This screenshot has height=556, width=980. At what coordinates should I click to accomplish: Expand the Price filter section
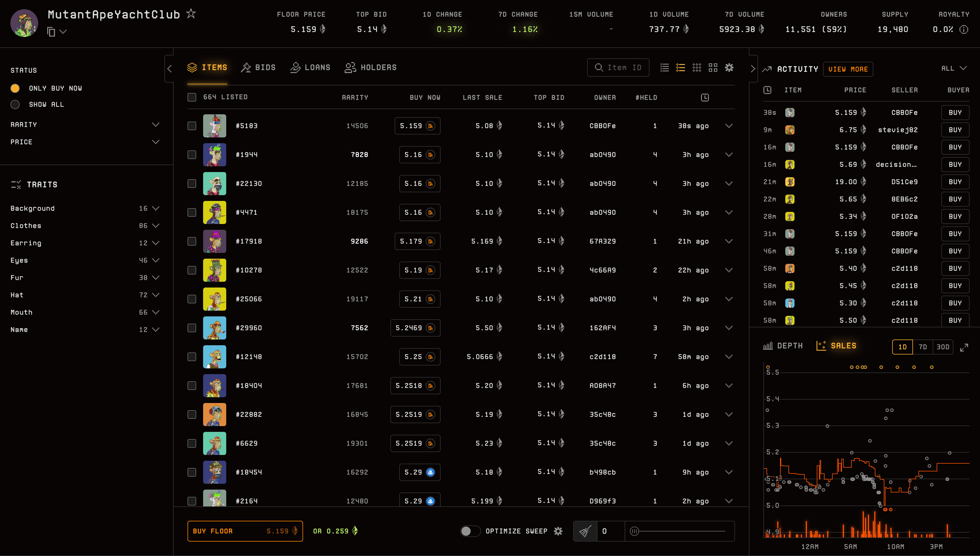click(x=85, y=142)
